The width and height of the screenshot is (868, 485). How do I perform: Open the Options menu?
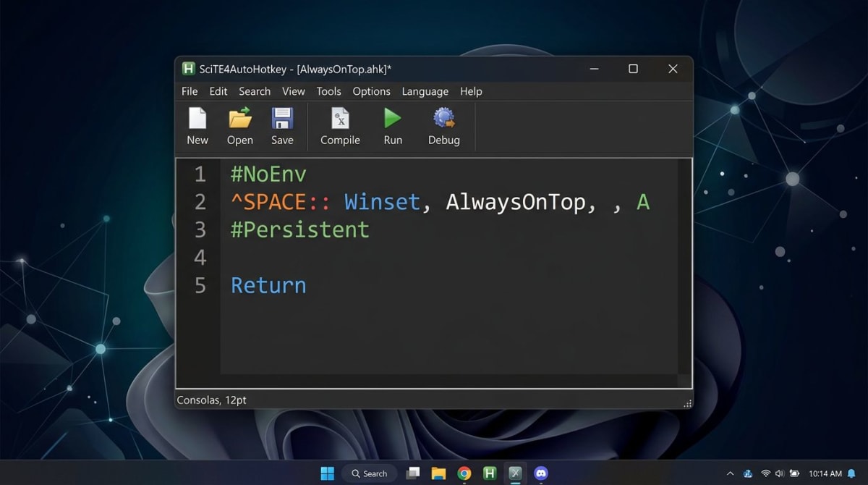click(372, 91)
